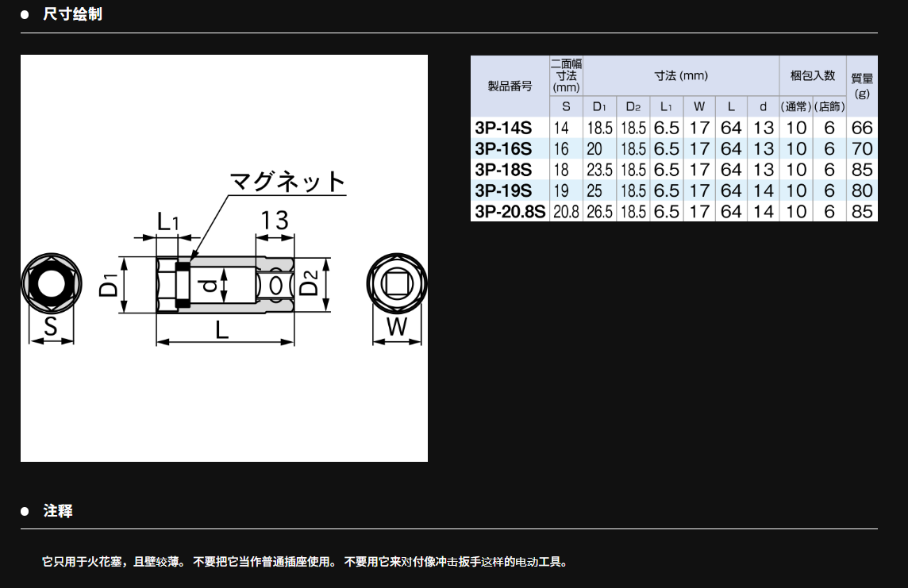Click the マグネット label in the drawing
Viewport: 908px width, 588px height.
click(x=287, y=183)
